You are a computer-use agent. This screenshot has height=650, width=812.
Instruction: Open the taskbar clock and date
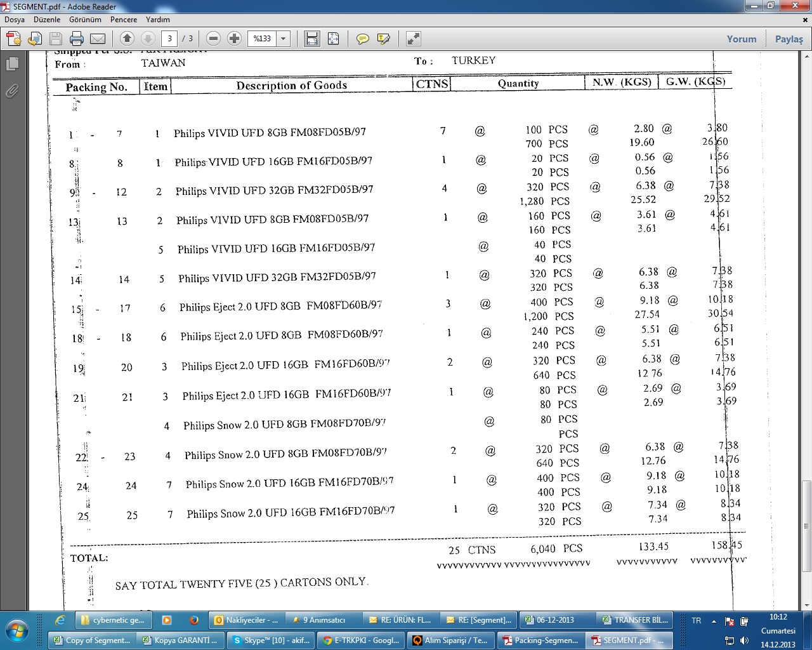(778, 630)
